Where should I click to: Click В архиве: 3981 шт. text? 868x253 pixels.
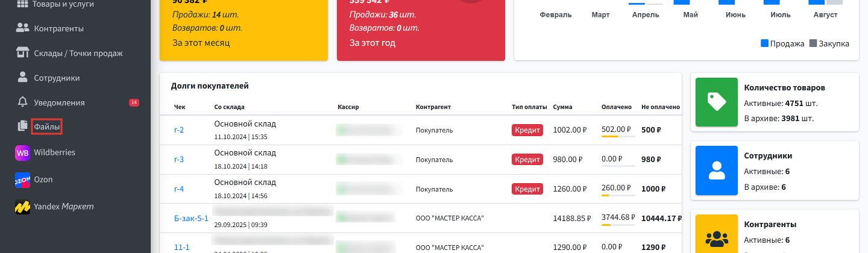779,118
